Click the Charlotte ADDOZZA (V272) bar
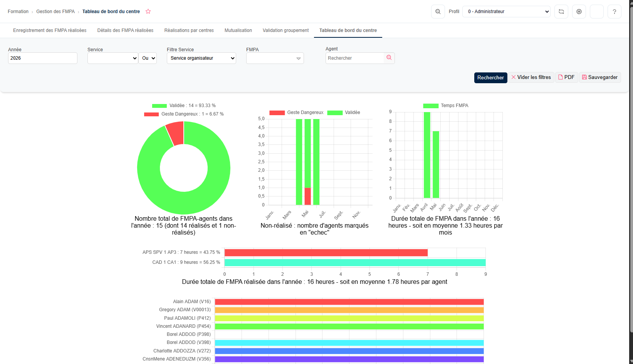This screenshot has height=364, width=633. point(349,351)
